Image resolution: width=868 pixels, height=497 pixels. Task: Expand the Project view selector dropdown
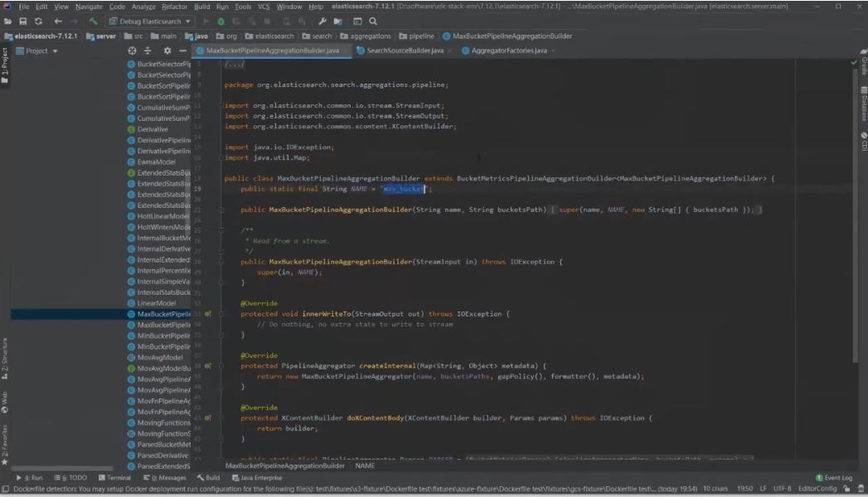(x=37, y=51)
